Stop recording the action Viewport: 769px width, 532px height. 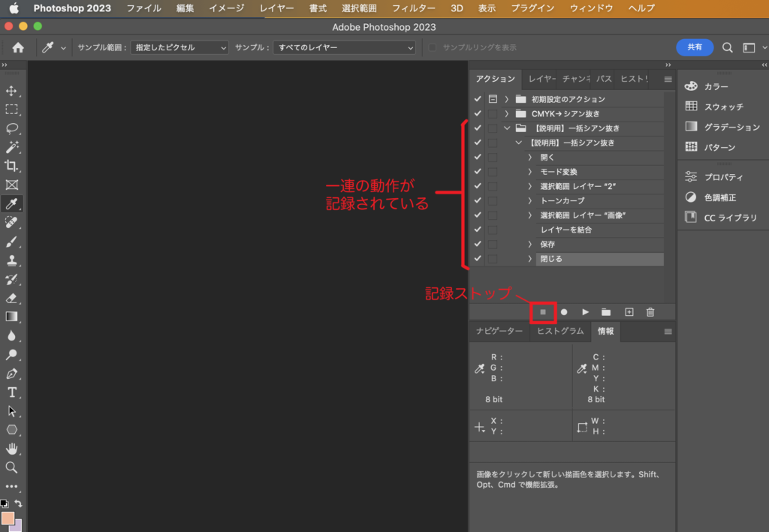(x=543, y=312)
